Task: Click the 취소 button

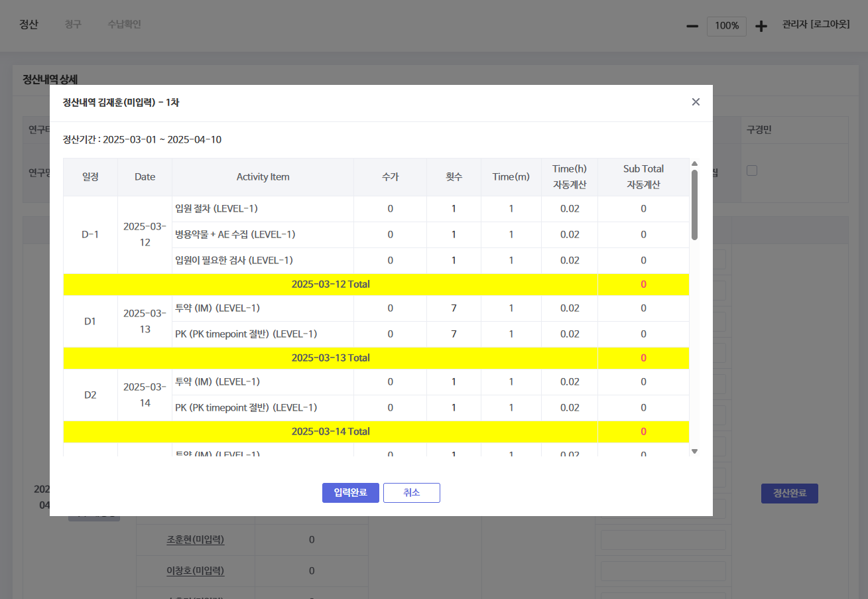Action: 411,493
